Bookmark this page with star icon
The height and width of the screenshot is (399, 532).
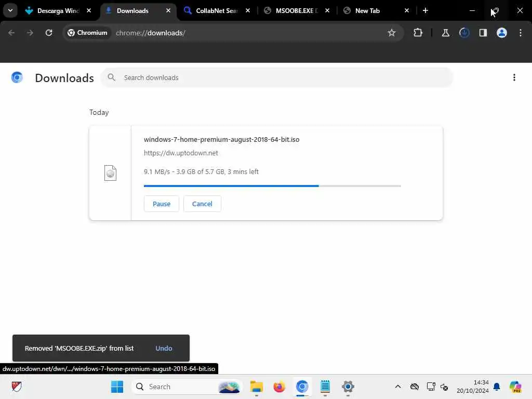click(392, 33)
